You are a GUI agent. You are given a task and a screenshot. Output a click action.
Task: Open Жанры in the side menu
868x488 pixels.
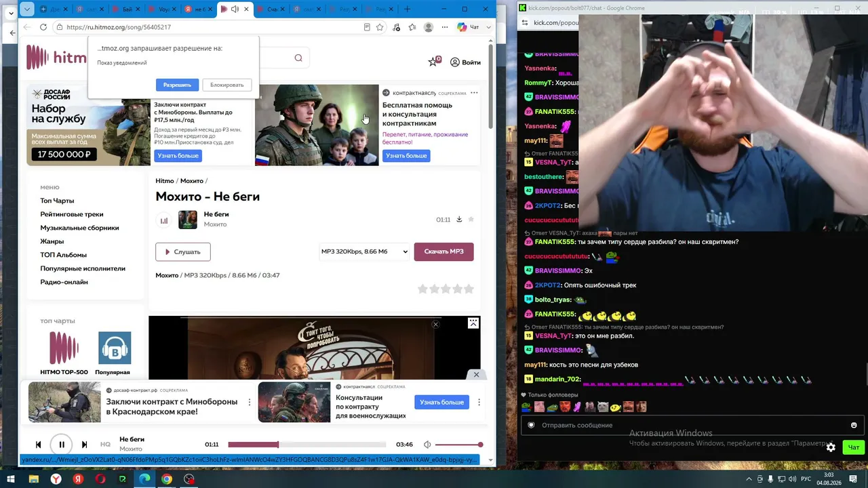[52, 241]
